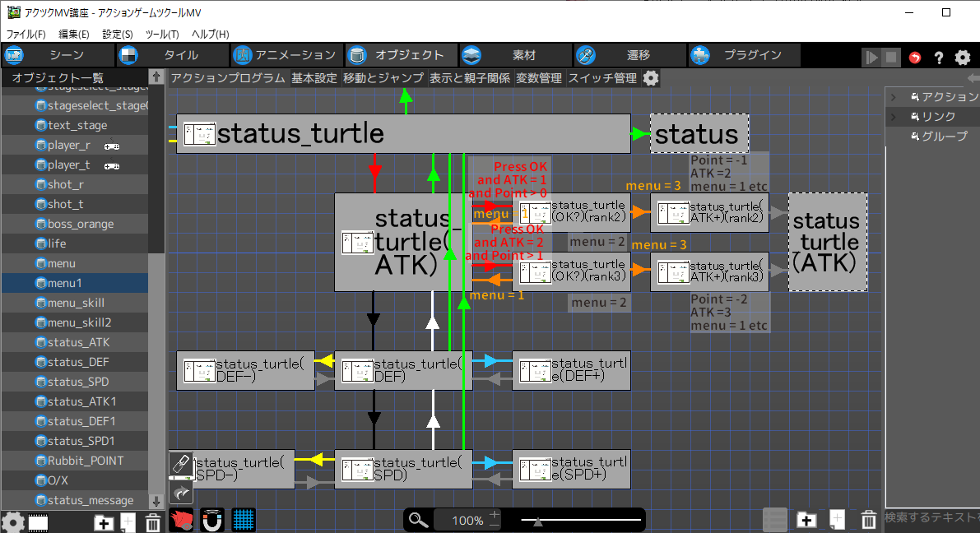Viewport: 980px width, 533px height.
Task: Expand the アクション tree item
Action: (x=893, y=97)
